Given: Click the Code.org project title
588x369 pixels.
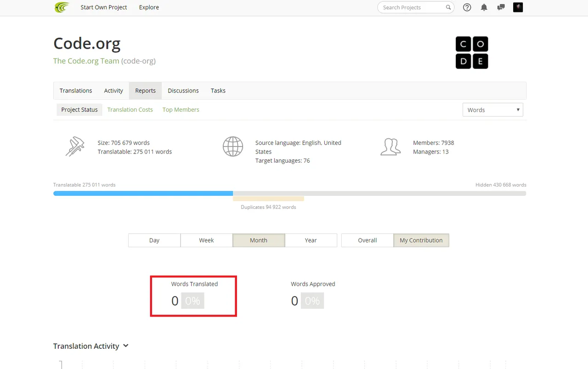Looking at the screenshot, I should [x=87, y=43].
